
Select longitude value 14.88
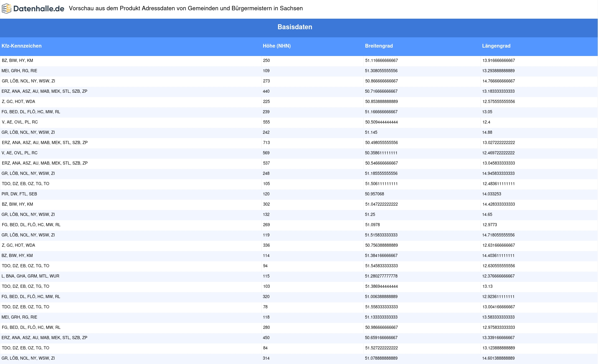487,133
